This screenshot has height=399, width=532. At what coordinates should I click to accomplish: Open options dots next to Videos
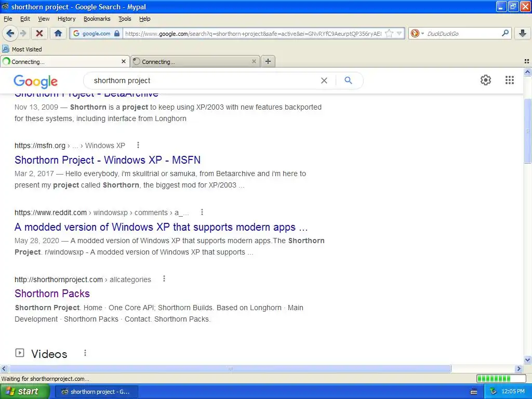(x=85, y=353)
